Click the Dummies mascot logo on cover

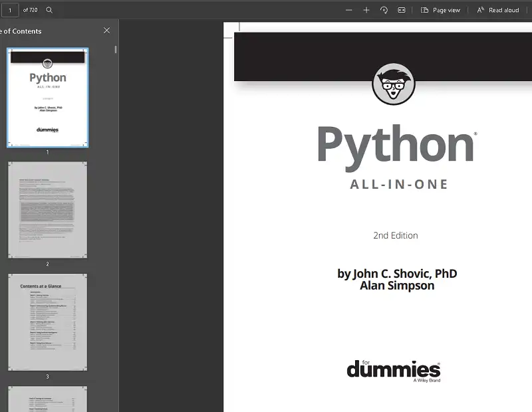393,84
